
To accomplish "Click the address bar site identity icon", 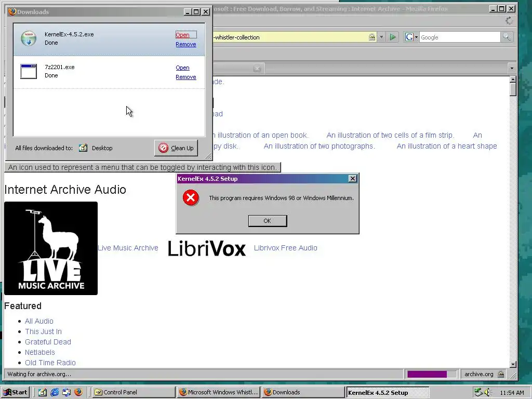I will [x=372, y=37].
